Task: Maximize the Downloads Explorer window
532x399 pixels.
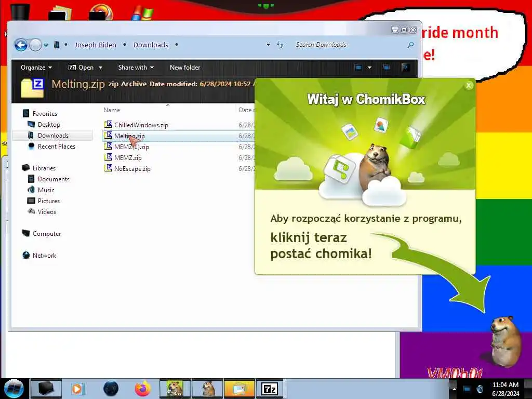Action: (x=404, y=30)
